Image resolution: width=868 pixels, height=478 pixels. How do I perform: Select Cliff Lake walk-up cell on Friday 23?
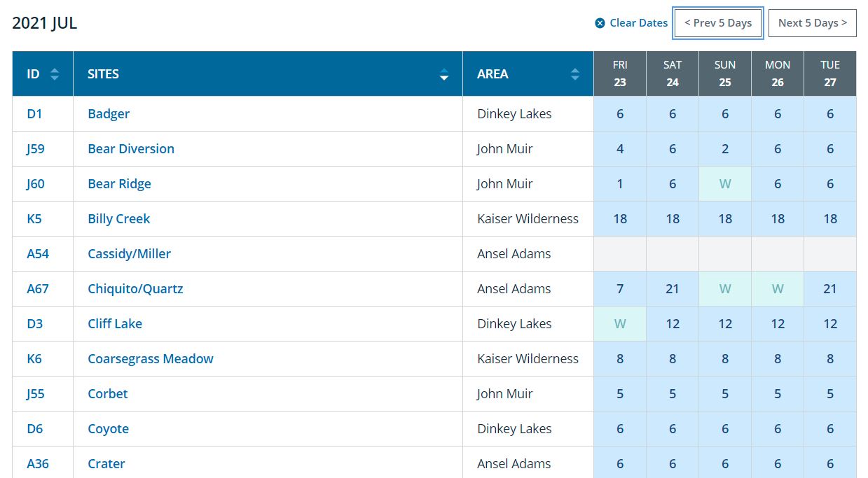620,324
